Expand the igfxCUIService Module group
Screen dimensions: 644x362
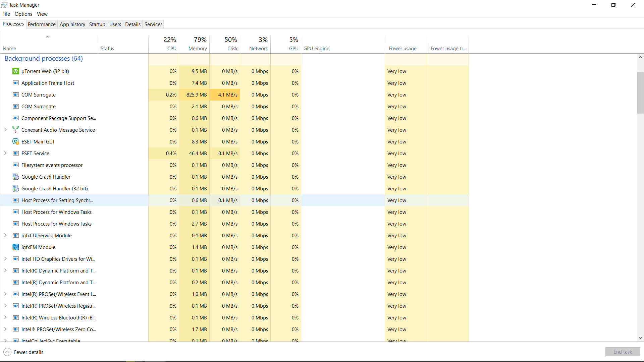pos(5,235)
